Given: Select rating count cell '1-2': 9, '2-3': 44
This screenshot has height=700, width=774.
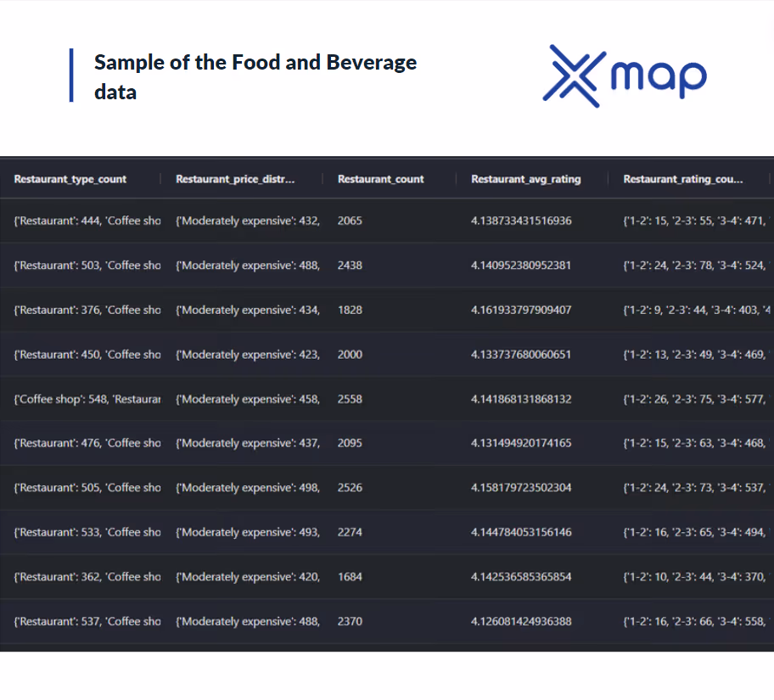Looking at the screenshot, I should 696,310.
